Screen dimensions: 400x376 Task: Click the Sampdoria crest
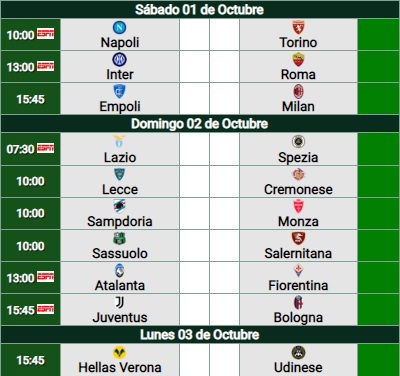[119, 206]
